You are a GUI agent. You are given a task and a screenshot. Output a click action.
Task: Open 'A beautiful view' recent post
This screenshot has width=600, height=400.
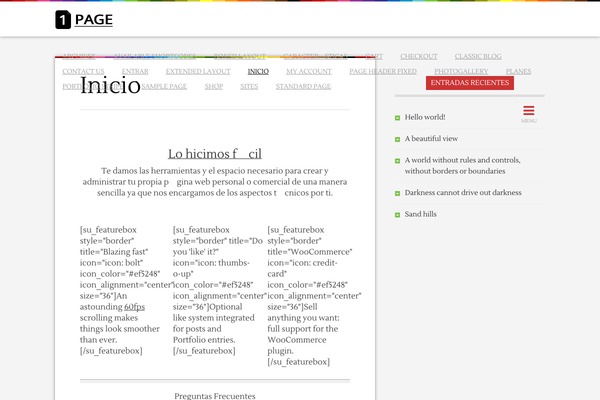[x=431, y=139]
